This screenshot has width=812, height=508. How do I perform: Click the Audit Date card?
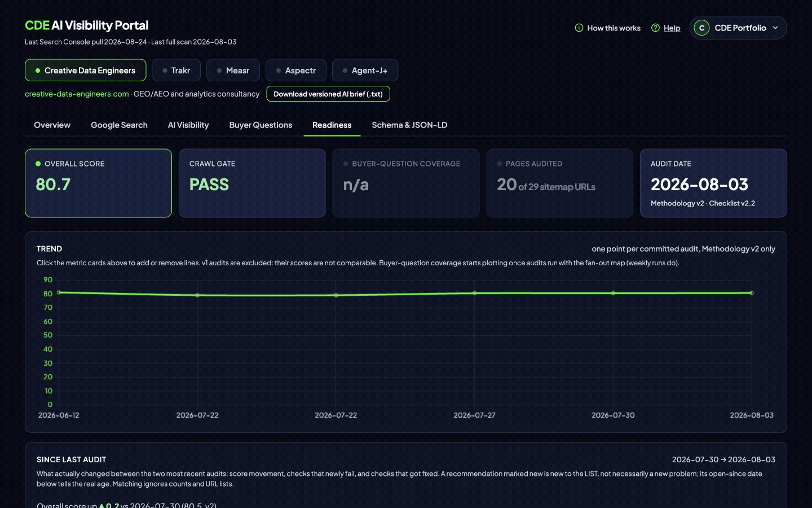(713, 183)
